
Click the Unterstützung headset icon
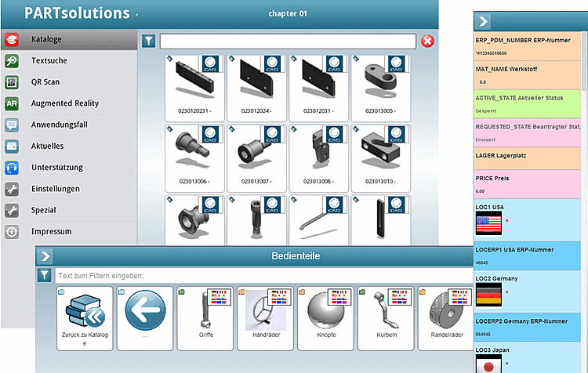coord(12,168)
